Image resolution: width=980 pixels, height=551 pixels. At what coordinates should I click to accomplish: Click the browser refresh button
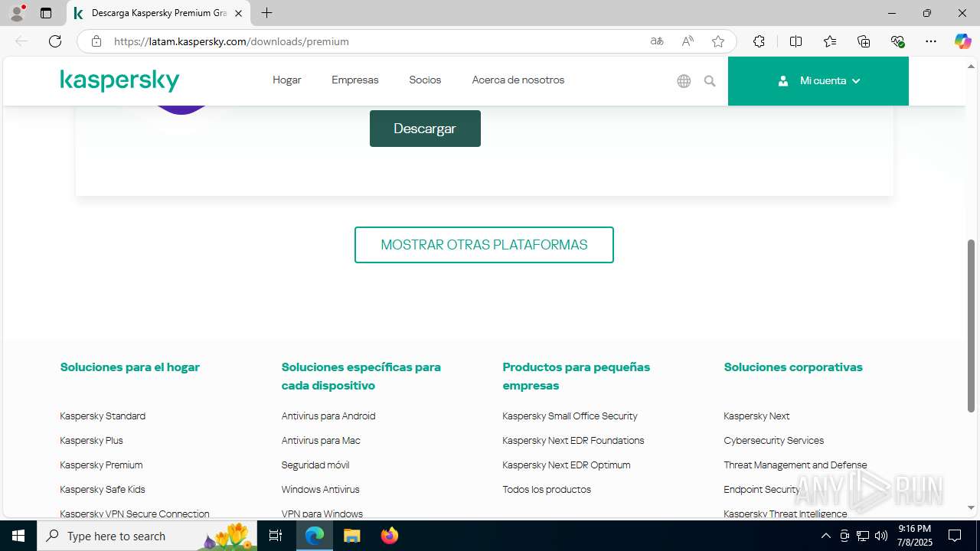point(55,41)
